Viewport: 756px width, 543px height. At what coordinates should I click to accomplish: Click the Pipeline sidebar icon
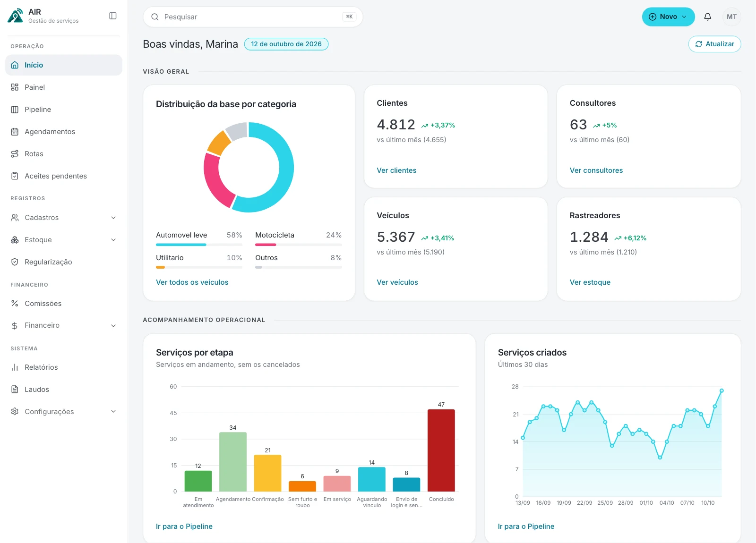[15, 110]
